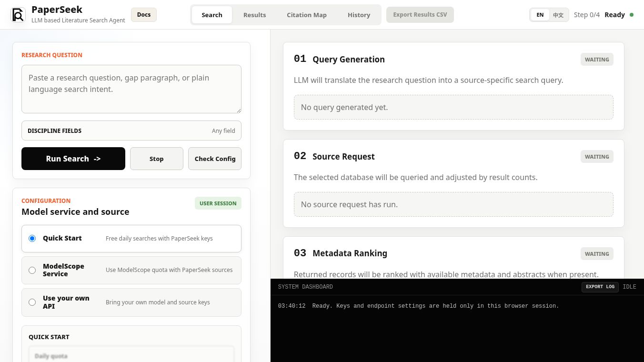Select the ModelScope Service radio button
The image size is (644, 362).
[32, 270]
